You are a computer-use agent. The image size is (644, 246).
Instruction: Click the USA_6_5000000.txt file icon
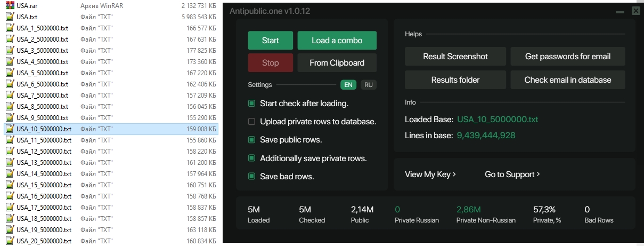coord(10,84)
